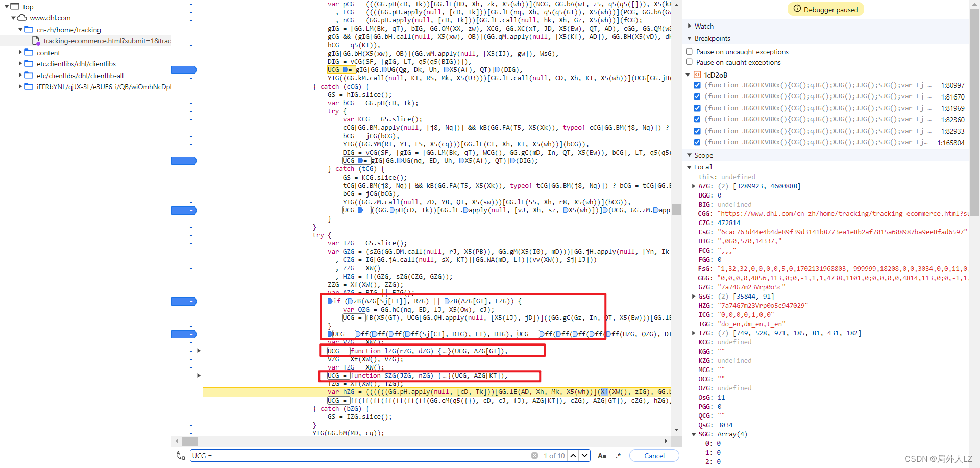Click gutter breakpoint marker beside 'UCG = gIG[GG.DUG(nq'
Image resolution: width=980 pixels, height=468 pixels.
tap(184, 161)
